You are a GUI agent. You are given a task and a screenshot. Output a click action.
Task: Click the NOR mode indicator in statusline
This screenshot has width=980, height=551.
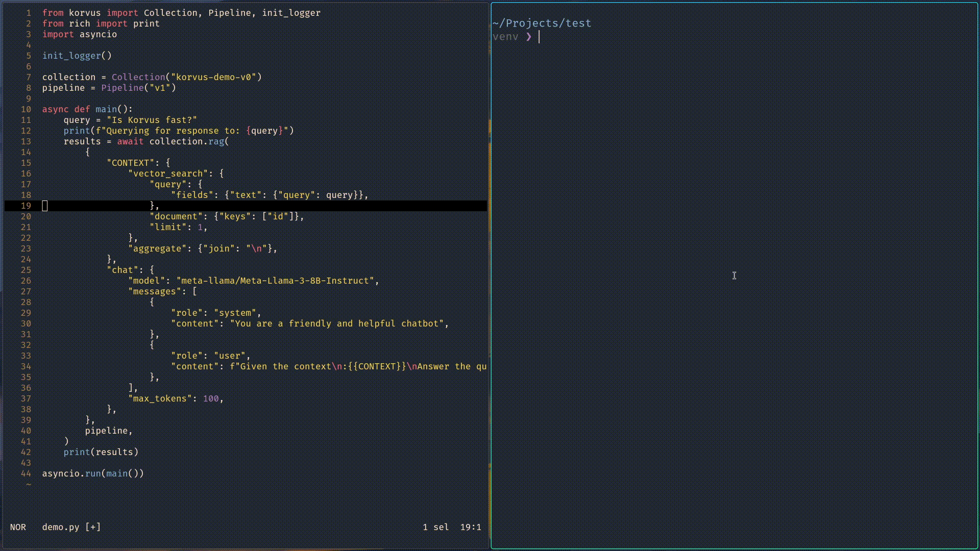18,527
